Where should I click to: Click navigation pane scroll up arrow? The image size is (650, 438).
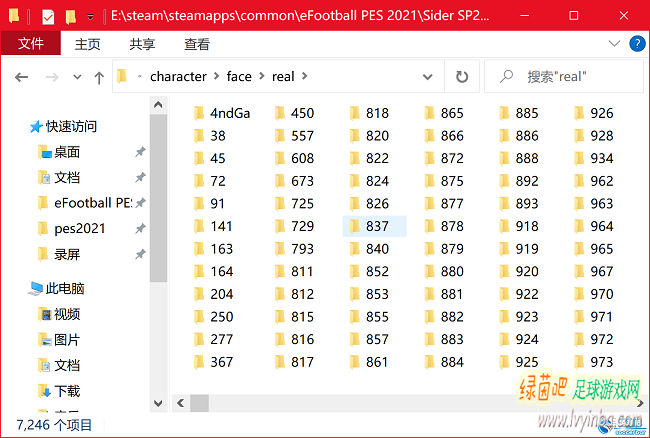[158, 105]
